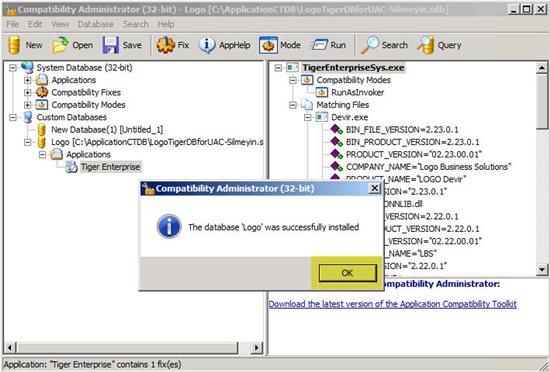Image resolution: width=550 pixels, height=372 pixels.
Task: Collapse Applications under Logo database
Action: (42, 155)
